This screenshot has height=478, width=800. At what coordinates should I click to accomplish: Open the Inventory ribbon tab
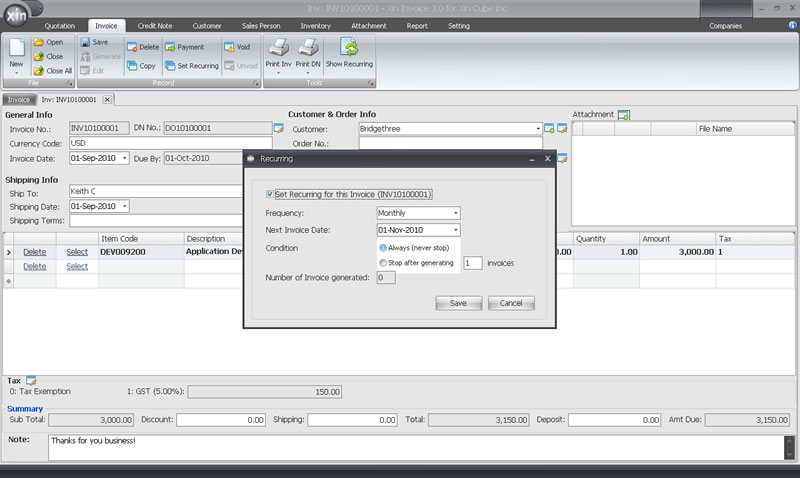tap(315, 26)
